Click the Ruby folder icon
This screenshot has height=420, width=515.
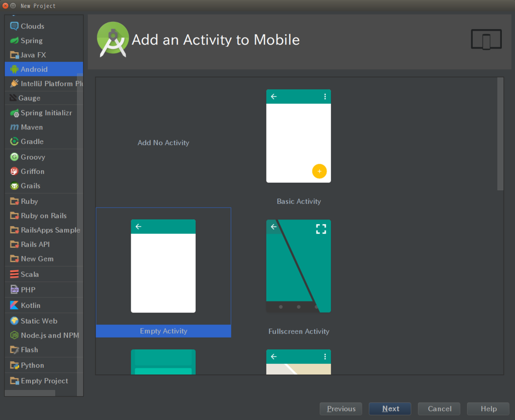pos(14,201)
